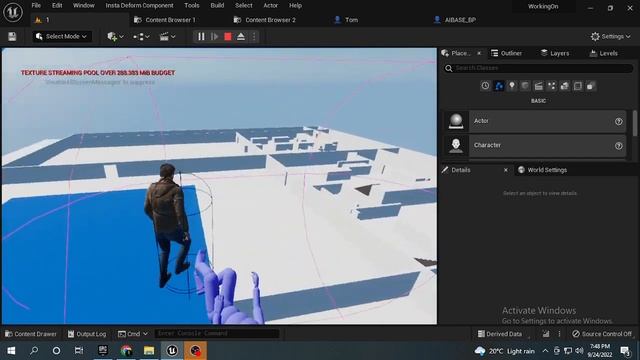640x360 pixels.
Task: Click the console command input field
Action: pos(217,334)
